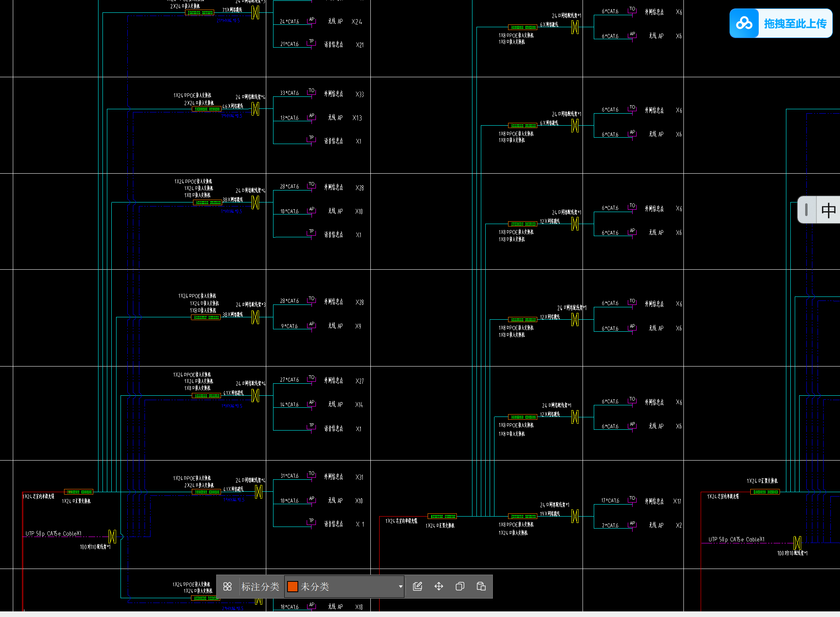Click the right-side UTP 50p CAT5e CableX1 text

[x=736, y=539]
